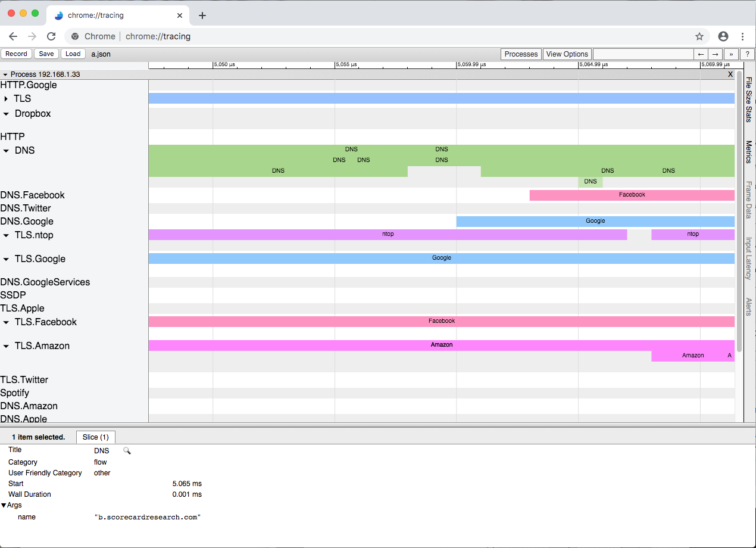Select the second short ntop slice
This screenshot has width=756, height=548.
pyautogui.click(x=693, y=235)
